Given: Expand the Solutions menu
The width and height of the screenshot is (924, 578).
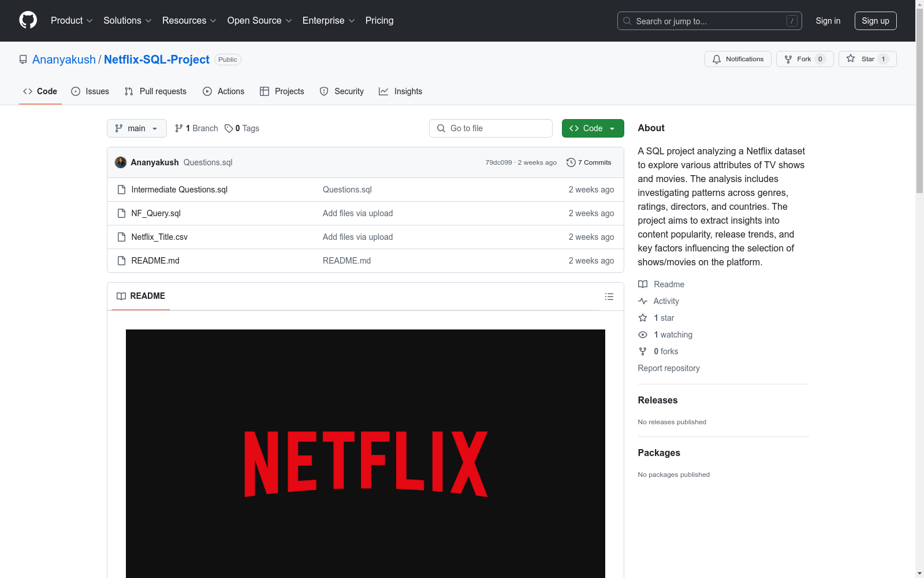Looking at the screenshot, I should pyautogui.click(x=128, y=20).
